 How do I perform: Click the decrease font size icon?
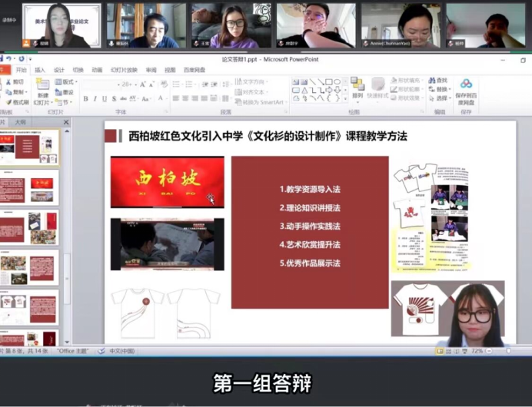(151, 84)
